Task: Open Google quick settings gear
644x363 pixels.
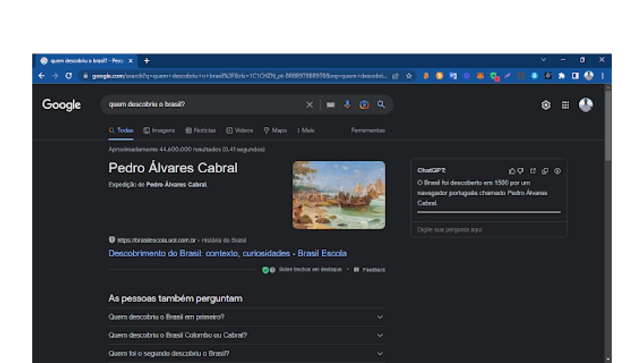Action: [546, 105]
